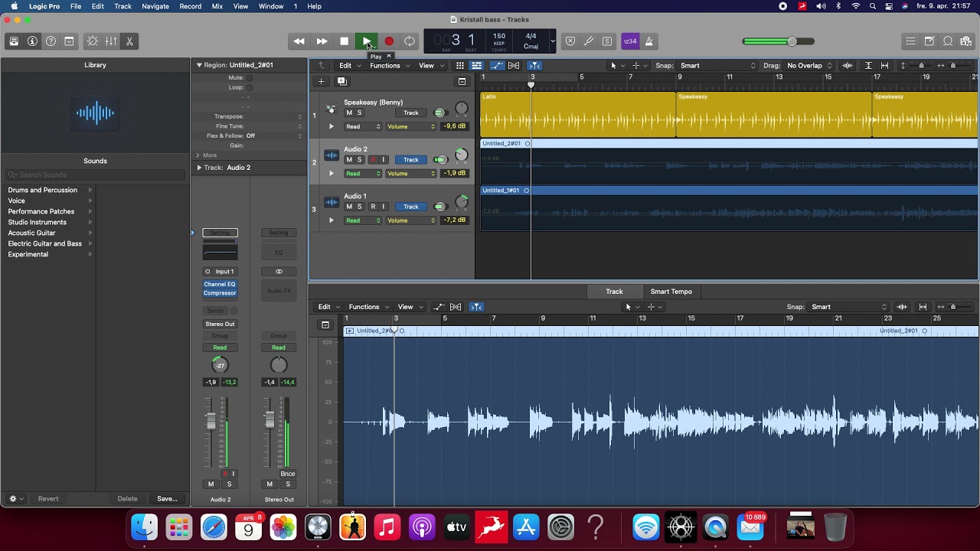The width and height of the screenshot is (980, 551).
Task: Toggle the purple Count-in 1234 button
Action: coord(630,41)
